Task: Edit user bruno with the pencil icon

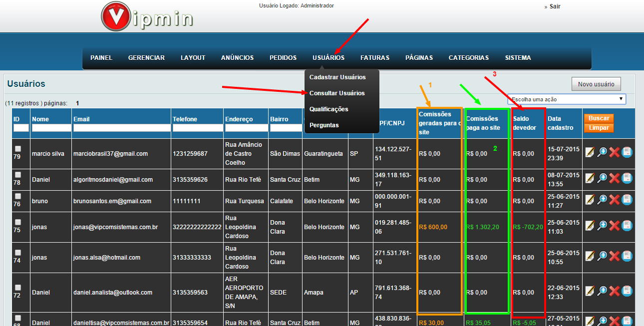Action: click(x=590, y=200)
